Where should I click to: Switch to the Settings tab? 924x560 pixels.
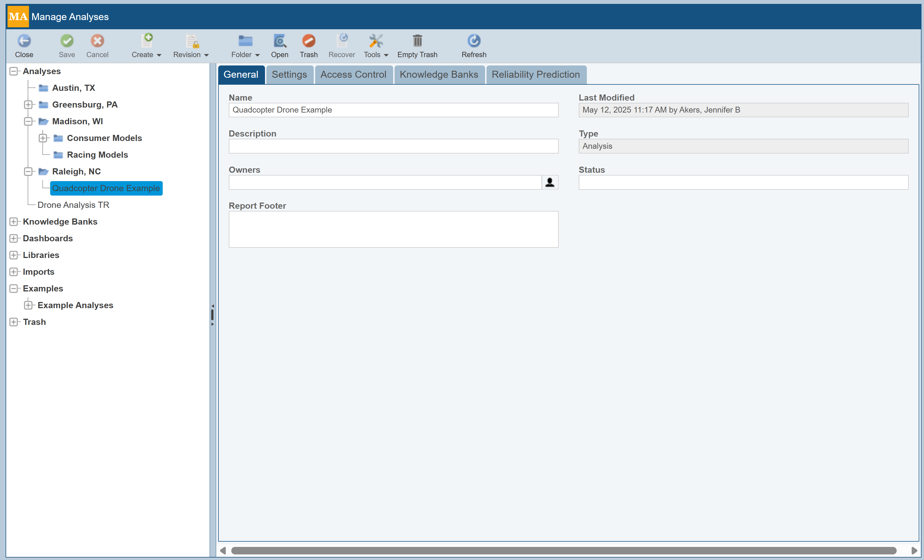(289, 75)
